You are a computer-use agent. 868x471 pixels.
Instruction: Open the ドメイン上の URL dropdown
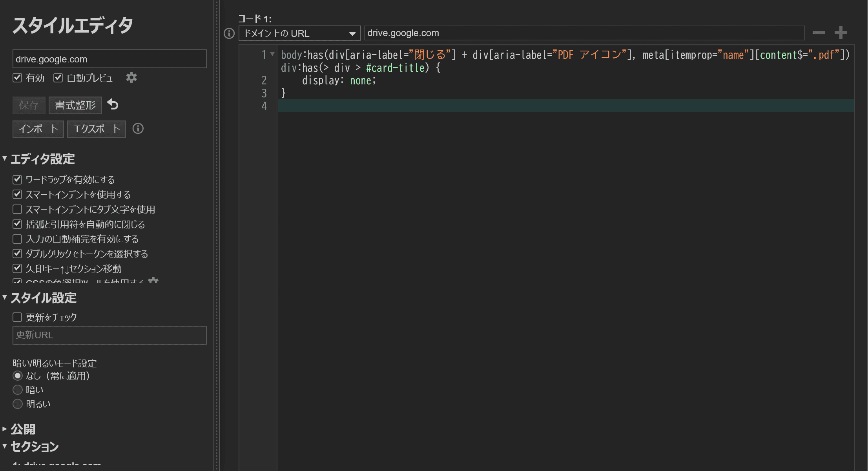coord(300,33)
